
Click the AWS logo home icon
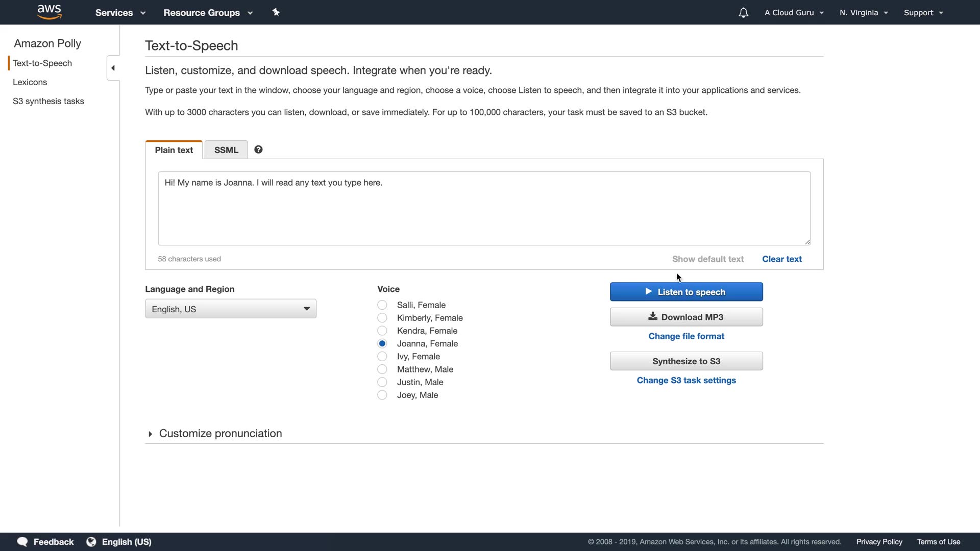[50, 12]
